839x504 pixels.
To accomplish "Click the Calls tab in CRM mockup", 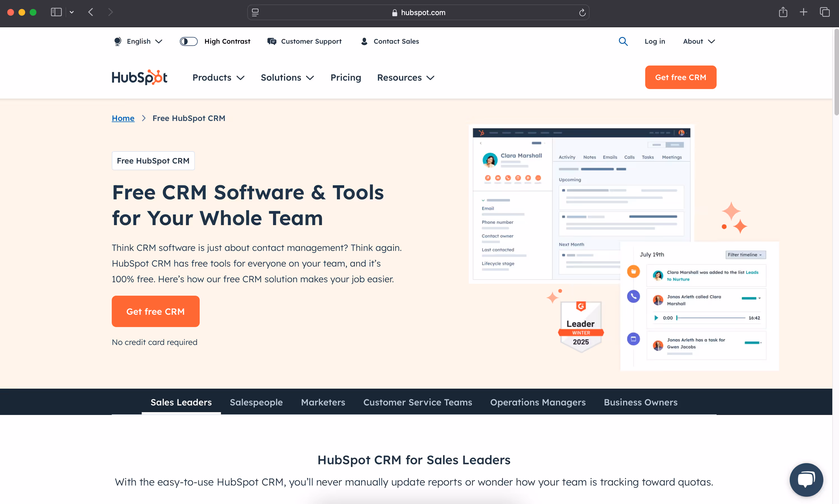I will [629, 157].
